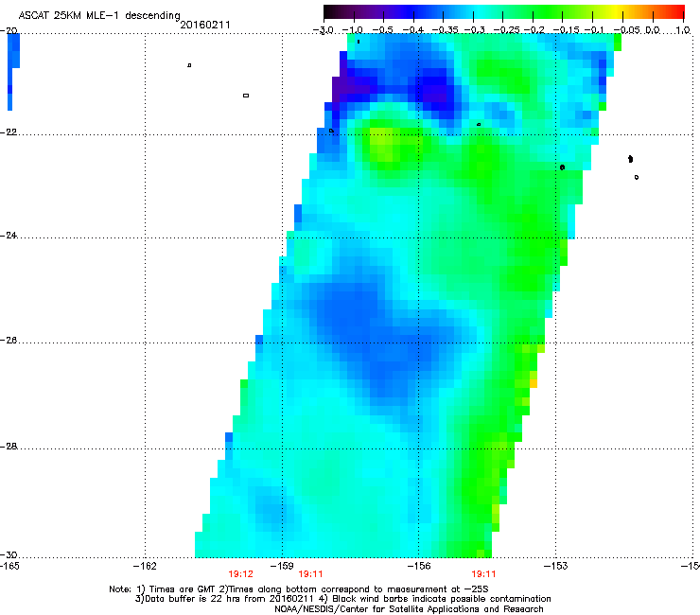This screenshot has width=700, height=615.
Task: Click the colorbar tick label -3.0
Action: tap(324, 30)
